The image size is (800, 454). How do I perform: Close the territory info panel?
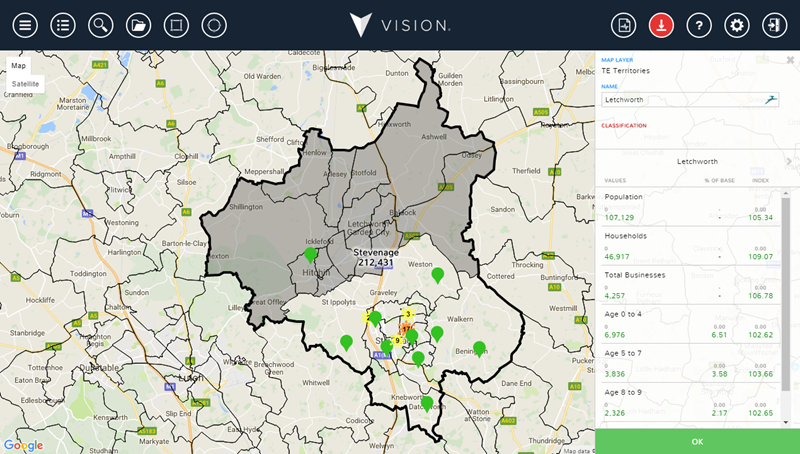pos(790,60)
